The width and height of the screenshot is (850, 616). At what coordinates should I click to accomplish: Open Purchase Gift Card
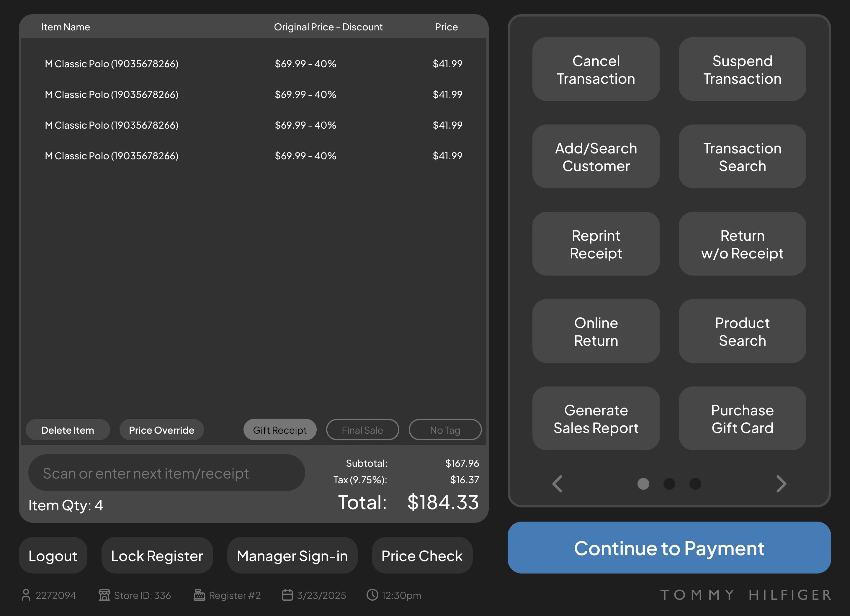click(x=742, y=419)
